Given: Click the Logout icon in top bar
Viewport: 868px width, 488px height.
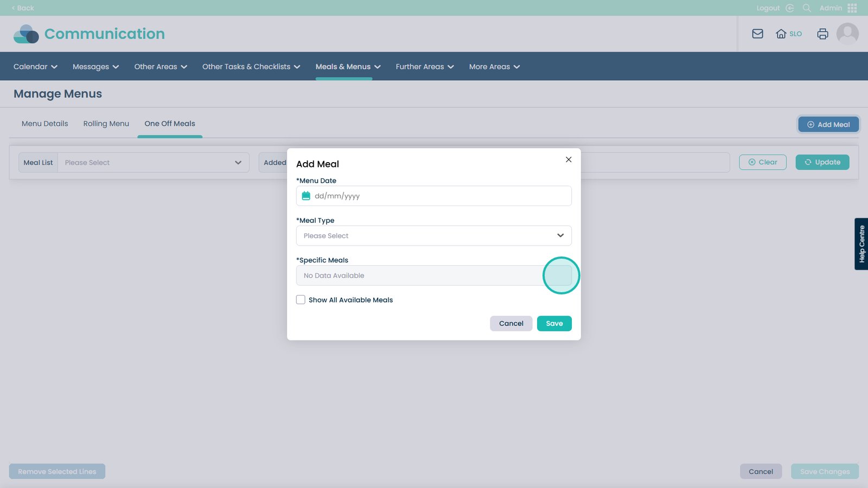Looking at the screenshot, I should pos(789,8).
